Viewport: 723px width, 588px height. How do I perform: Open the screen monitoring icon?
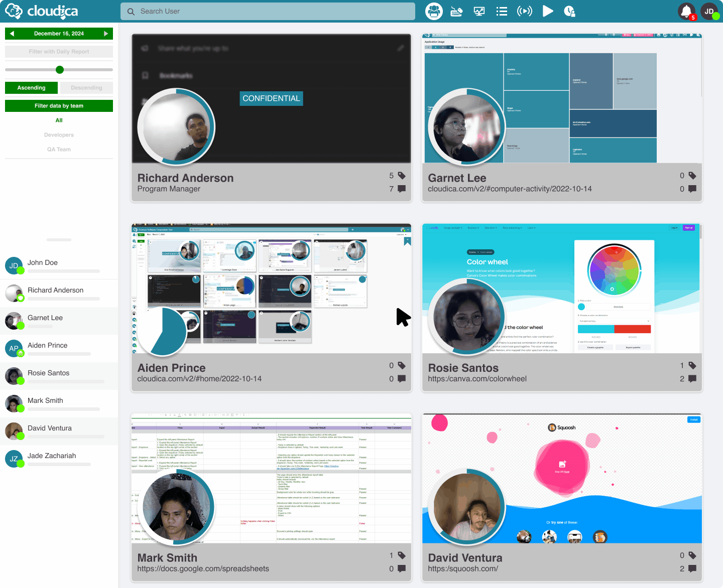[x=479, y=11]
